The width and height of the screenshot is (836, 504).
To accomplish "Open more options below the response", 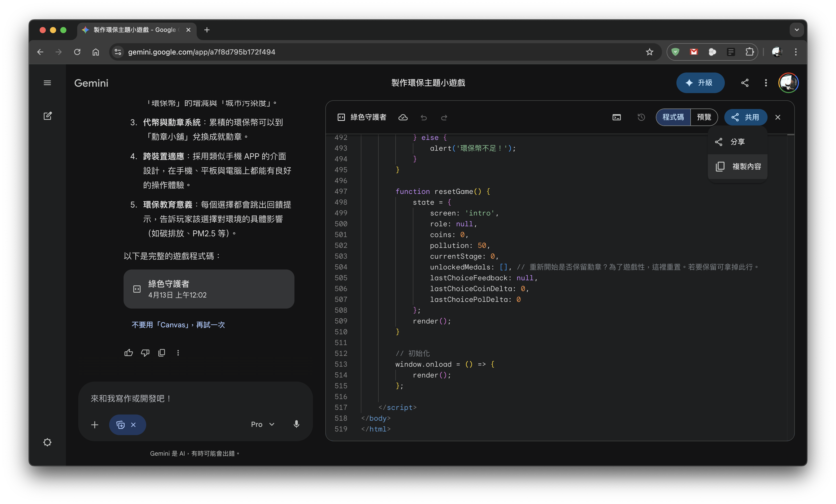I will pyautogui.click(x=178, y=353).
